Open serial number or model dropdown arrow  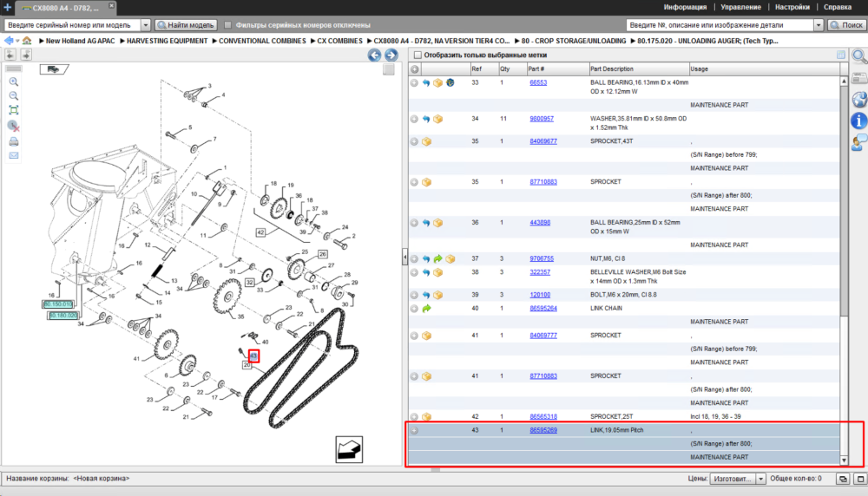145,25
